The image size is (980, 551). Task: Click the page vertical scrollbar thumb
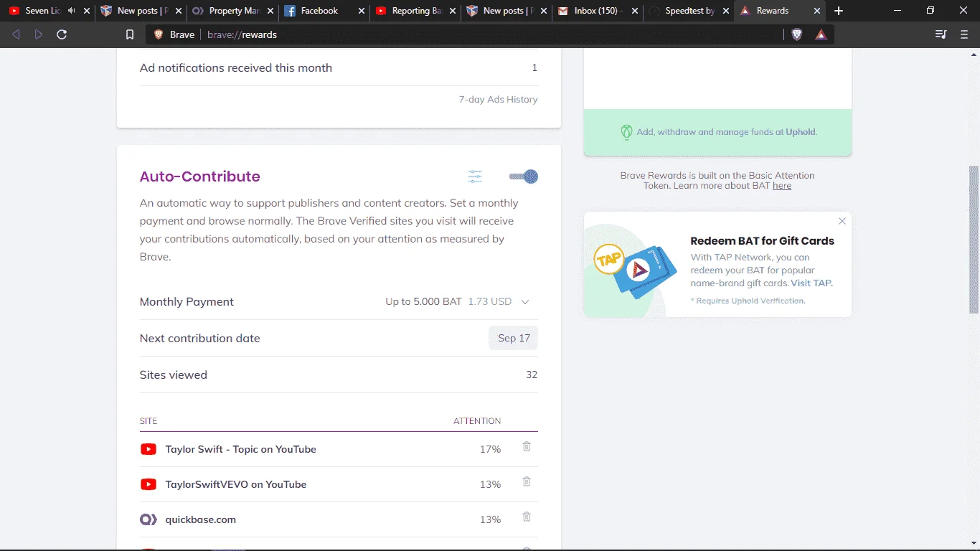coord(974,240)
